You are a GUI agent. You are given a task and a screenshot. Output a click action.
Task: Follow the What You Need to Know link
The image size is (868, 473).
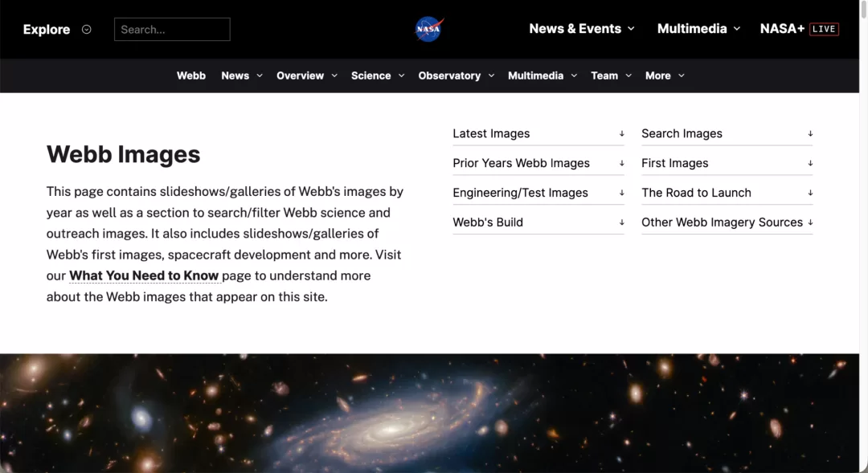144,275
